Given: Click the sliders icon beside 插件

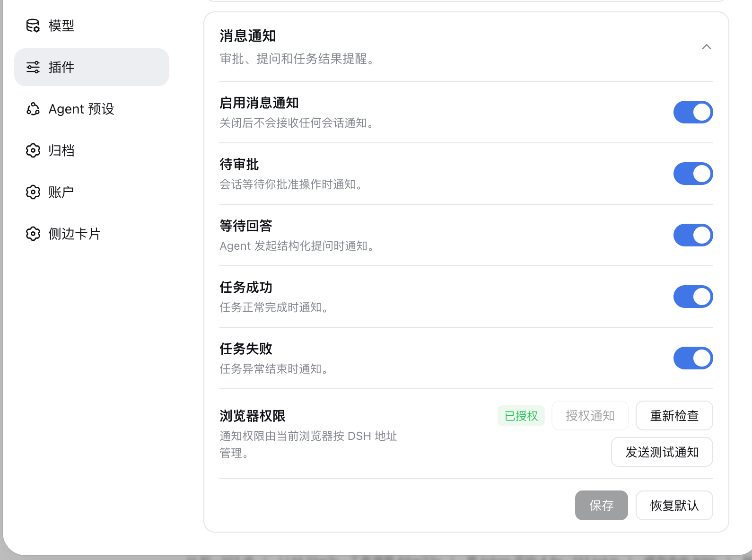Looking at the screenshot, I should click(x=33, y=67).
